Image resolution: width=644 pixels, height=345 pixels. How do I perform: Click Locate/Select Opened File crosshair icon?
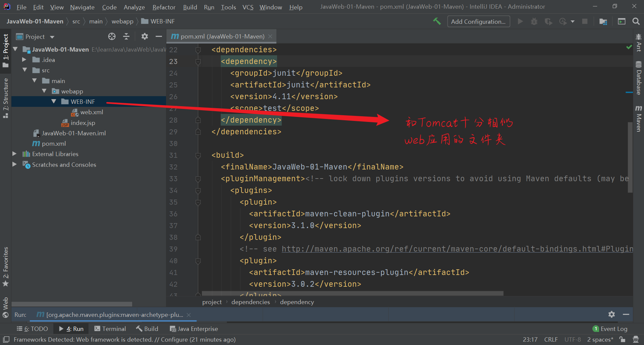(112, 36)
